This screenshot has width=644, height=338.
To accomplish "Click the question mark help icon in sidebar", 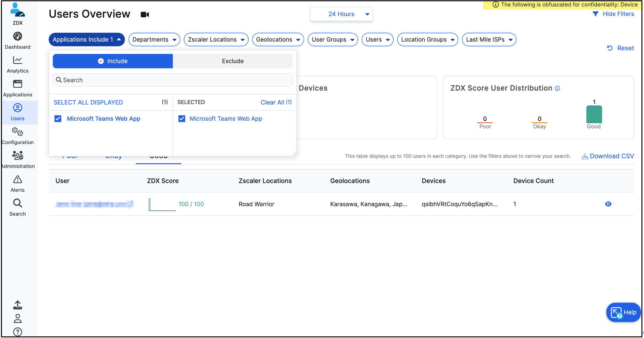I will coord(18,332).
